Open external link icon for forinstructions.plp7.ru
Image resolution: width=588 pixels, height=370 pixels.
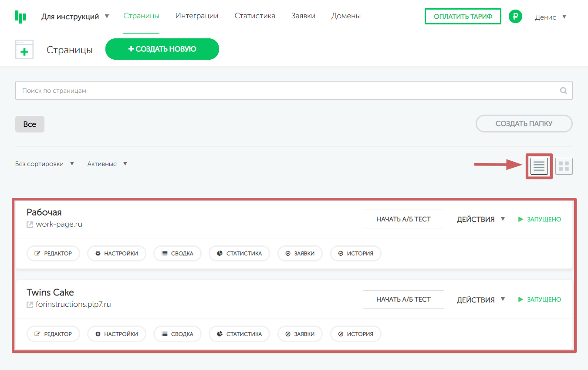[30, 305]
